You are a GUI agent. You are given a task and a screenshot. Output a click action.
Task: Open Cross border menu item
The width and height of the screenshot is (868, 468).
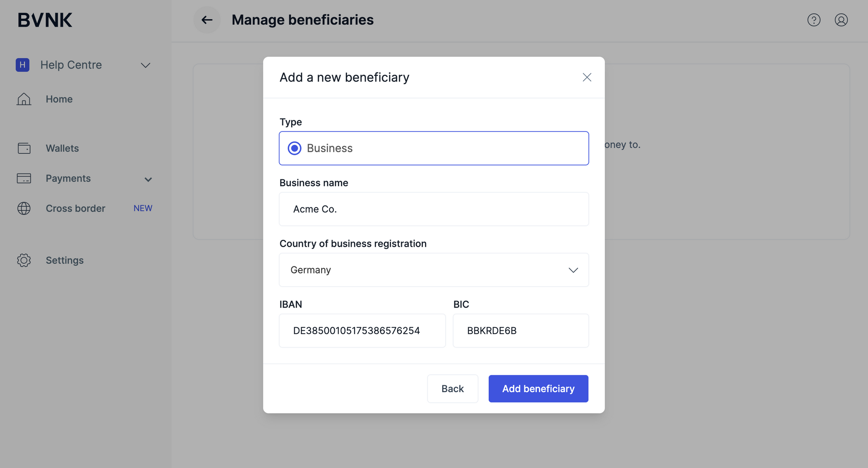(76, 208)
